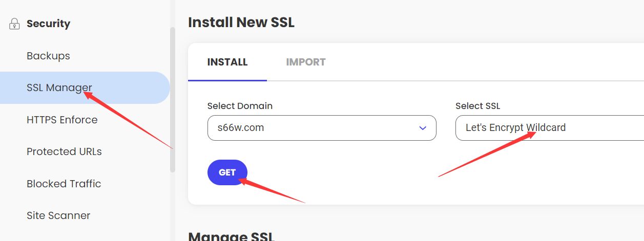Click the sidebar scrollbar track below the thumb
This screenshot has height=241, width=644.
point(173,207)
